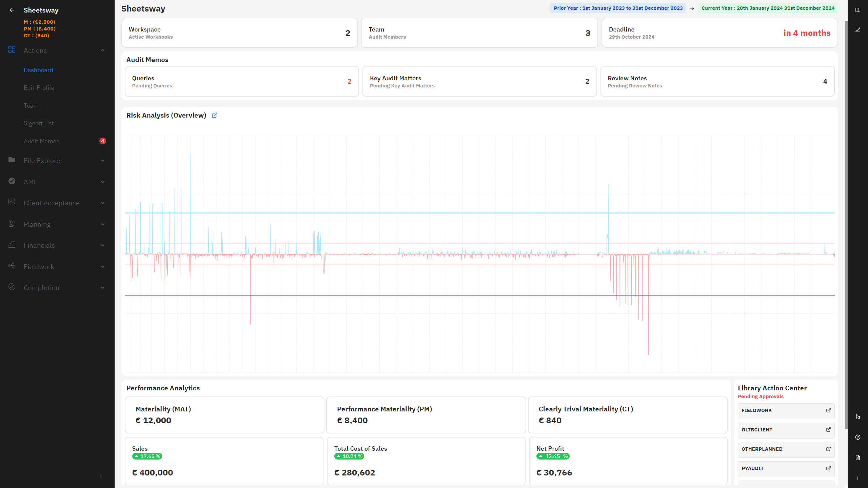Open FIELDWORK pending approval link icon

tap(828, 410)
